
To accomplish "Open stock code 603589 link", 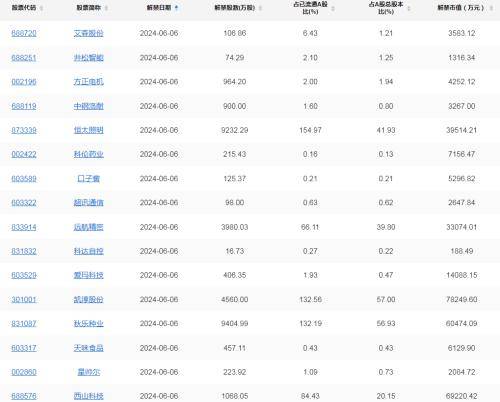I will [x=24, y=179].
